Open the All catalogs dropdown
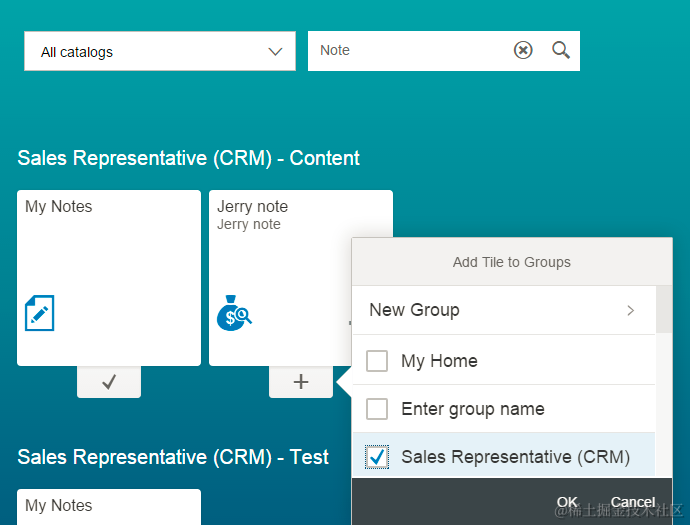This screenshot has height=525, width=690. 160,51
